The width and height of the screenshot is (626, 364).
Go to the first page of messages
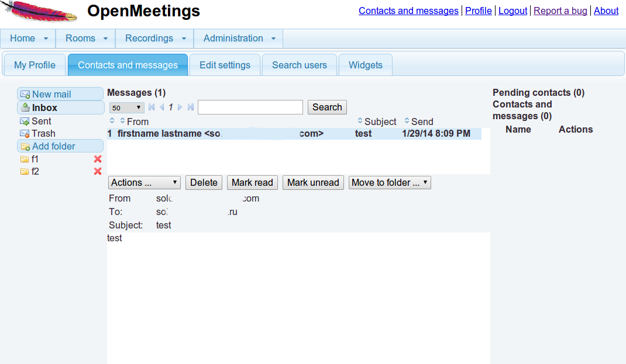tap(152, 108)
